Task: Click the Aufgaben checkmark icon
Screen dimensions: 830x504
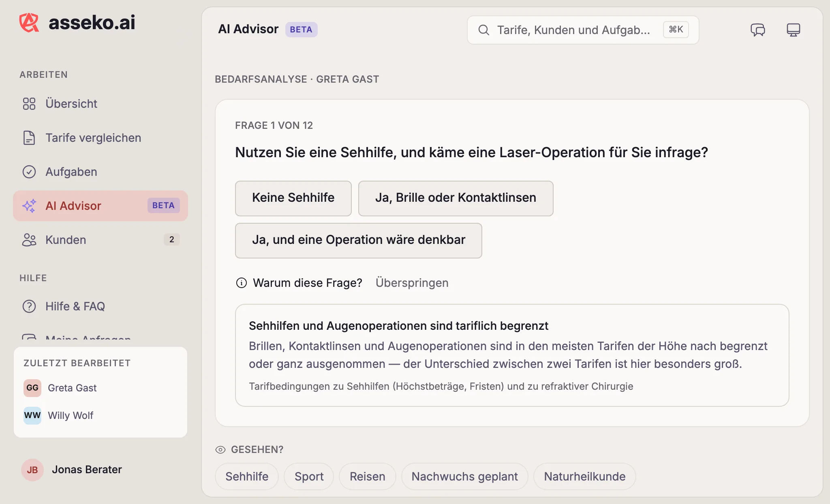Action: [29, 172]
